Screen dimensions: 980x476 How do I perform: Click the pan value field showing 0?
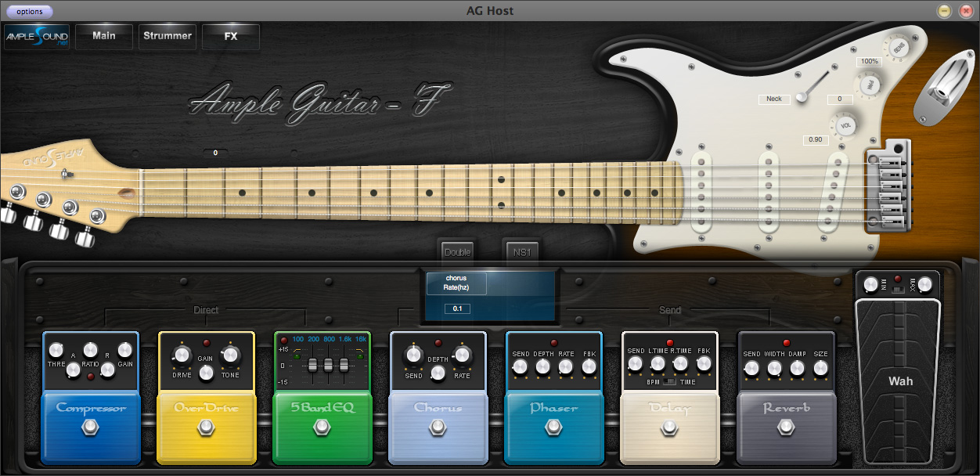pyautogui.click(x=840, y=99)
